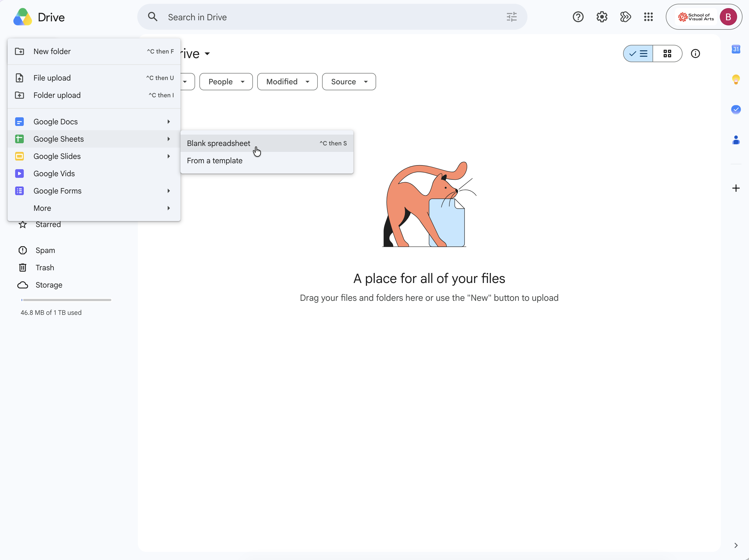Click the Google Vids icon
The height and width of the screenshot is (560, 749).
point(19,174)
